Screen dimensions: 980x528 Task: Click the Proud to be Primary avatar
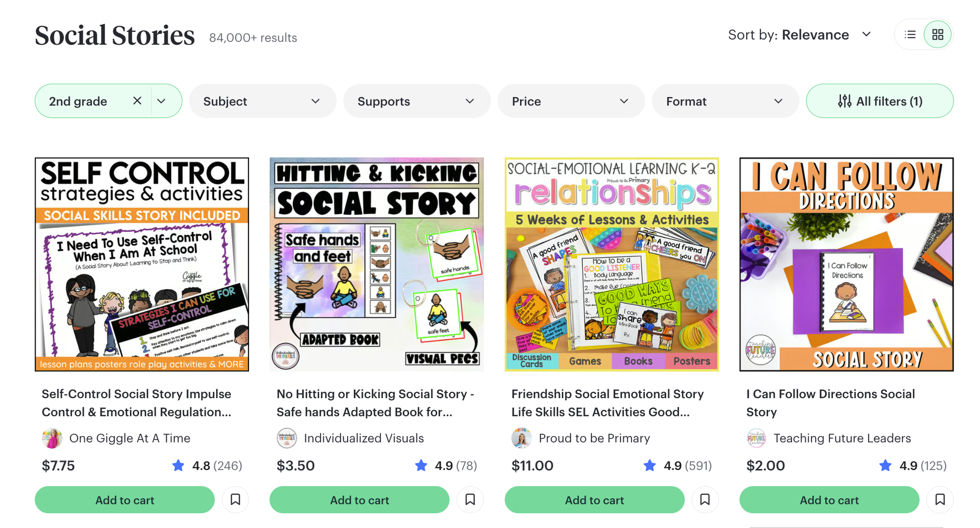(522, 438)
